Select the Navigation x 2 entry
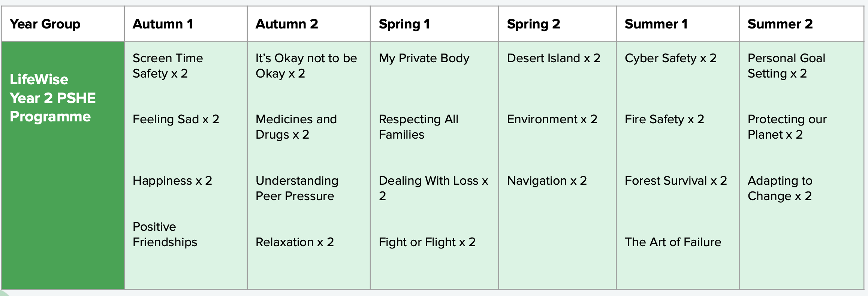 (547, 181)
